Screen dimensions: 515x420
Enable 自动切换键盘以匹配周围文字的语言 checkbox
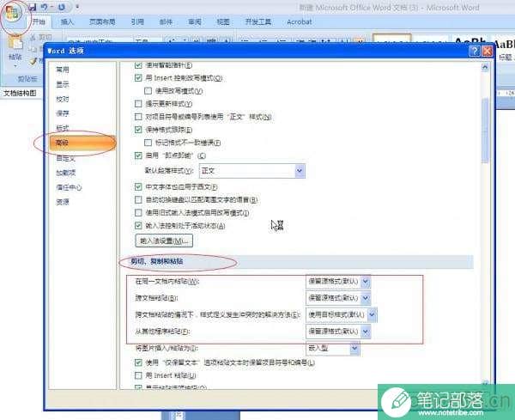coord(138,200)
